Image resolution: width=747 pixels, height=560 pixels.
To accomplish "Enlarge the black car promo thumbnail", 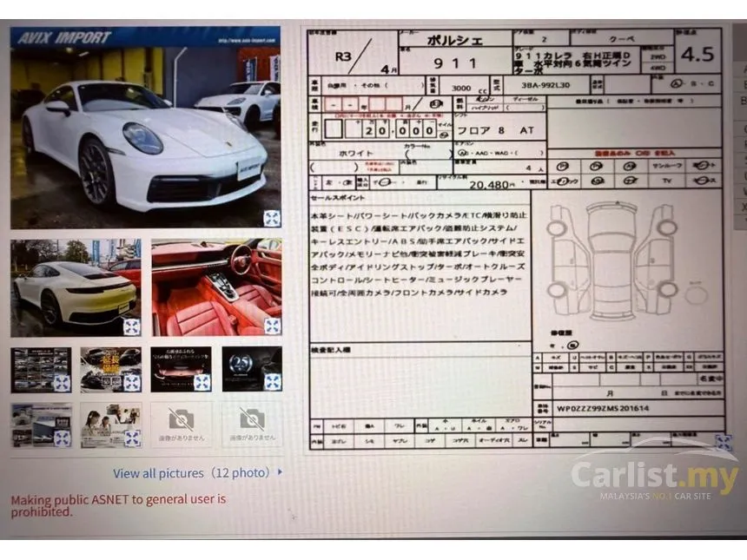I will 132,382.
